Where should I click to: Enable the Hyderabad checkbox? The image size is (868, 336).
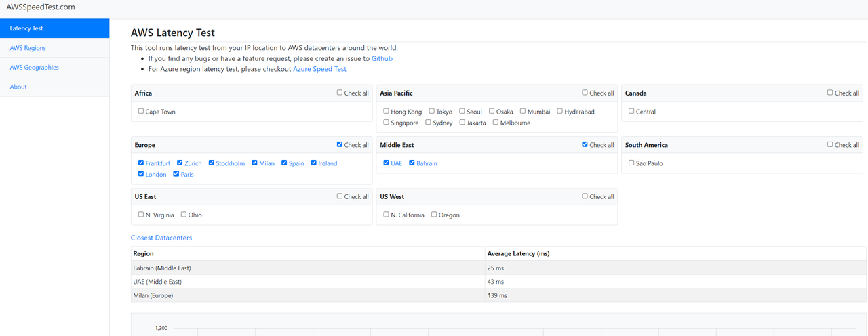click(x=560, y=111)
